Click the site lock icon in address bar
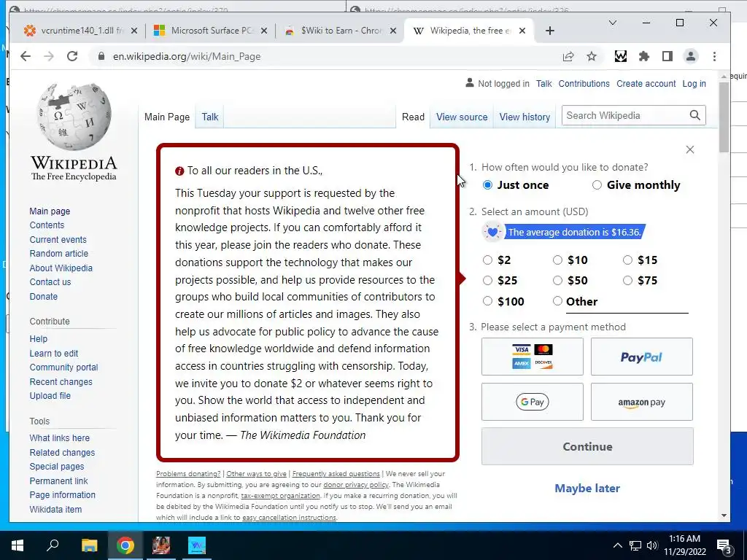The image size is (747, 560). tap(101, 56)
